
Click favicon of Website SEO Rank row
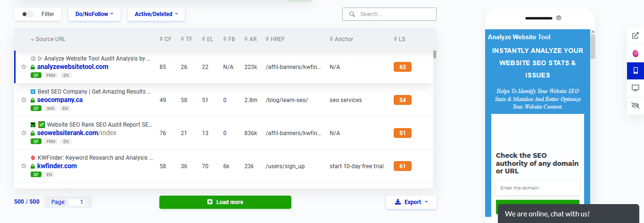point(33,125)
